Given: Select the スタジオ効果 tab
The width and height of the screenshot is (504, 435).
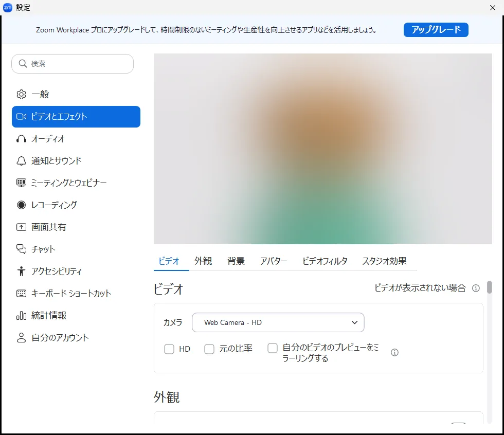Looking at the screenshot, I should [385, 261].
